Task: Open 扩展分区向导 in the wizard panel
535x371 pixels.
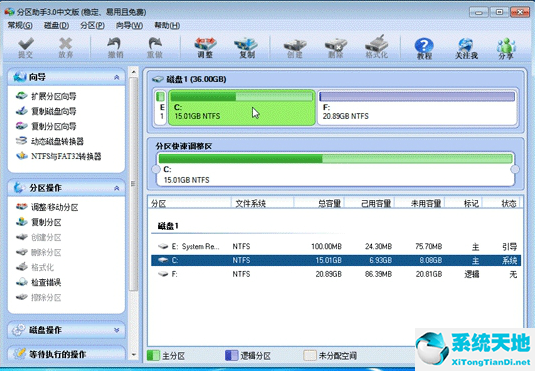Action: 46,96
